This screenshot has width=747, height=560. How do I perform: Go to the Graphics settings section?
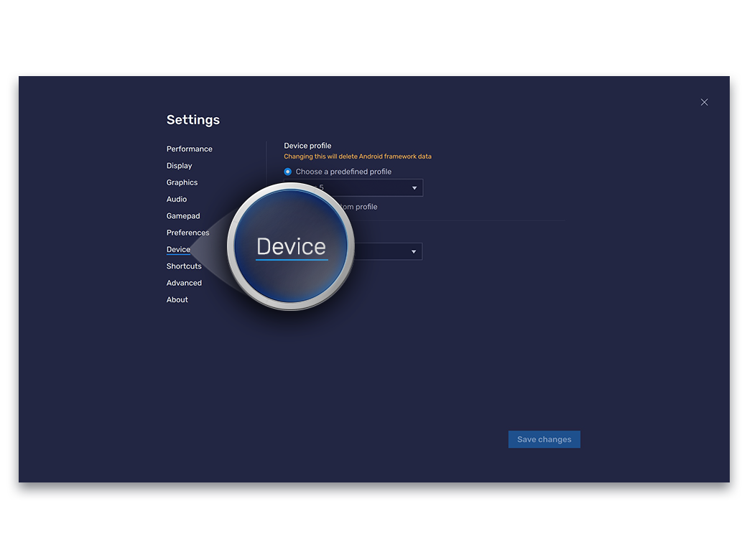coord(182,182)
